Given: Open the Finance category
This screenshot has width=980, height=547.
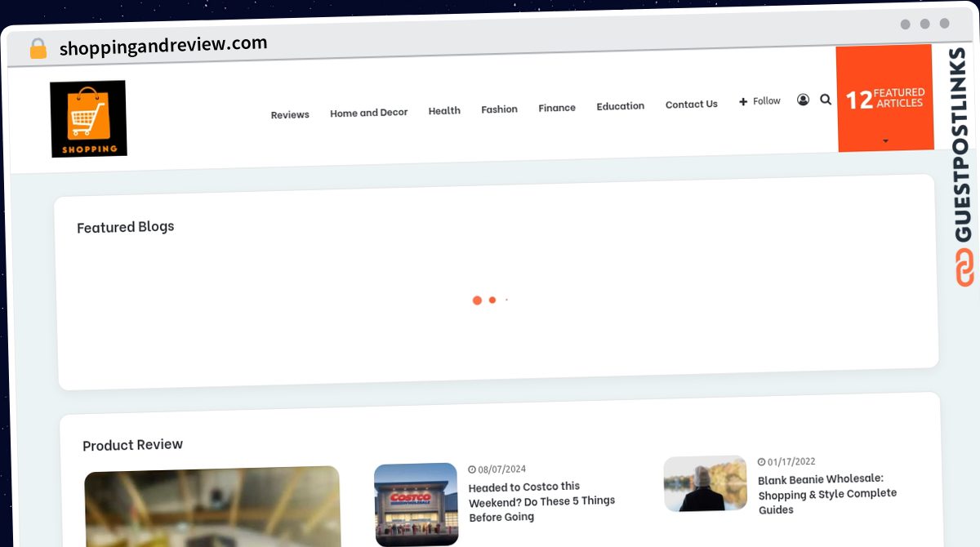Looking at the screenshot, I should 557,107.
